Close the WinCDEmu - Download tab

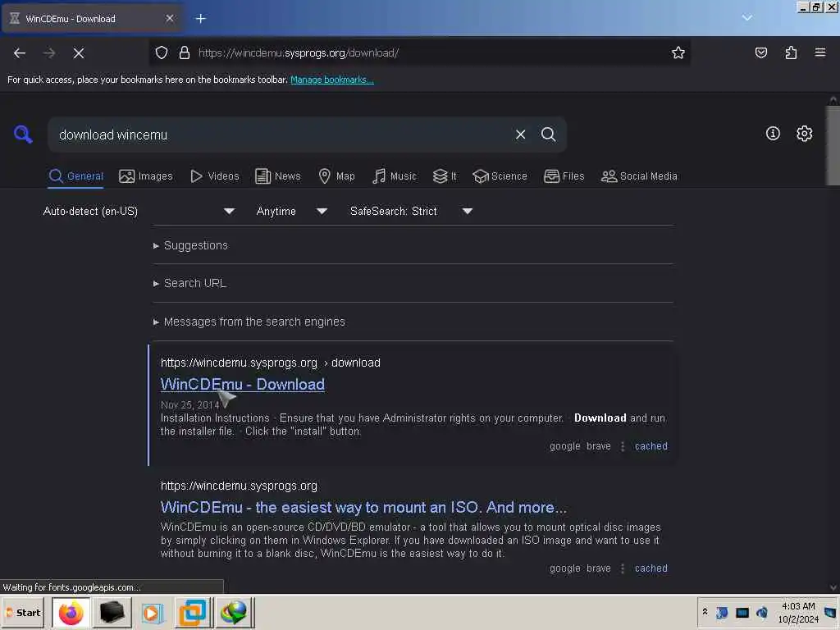coord(170,19)
